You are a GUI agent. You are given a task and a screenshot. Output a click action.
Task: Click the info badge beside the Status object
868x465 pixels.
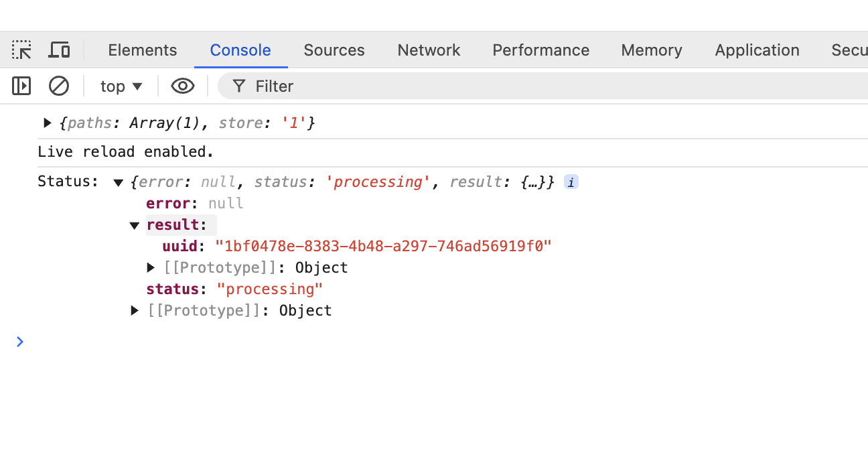[x=571, y=182]
